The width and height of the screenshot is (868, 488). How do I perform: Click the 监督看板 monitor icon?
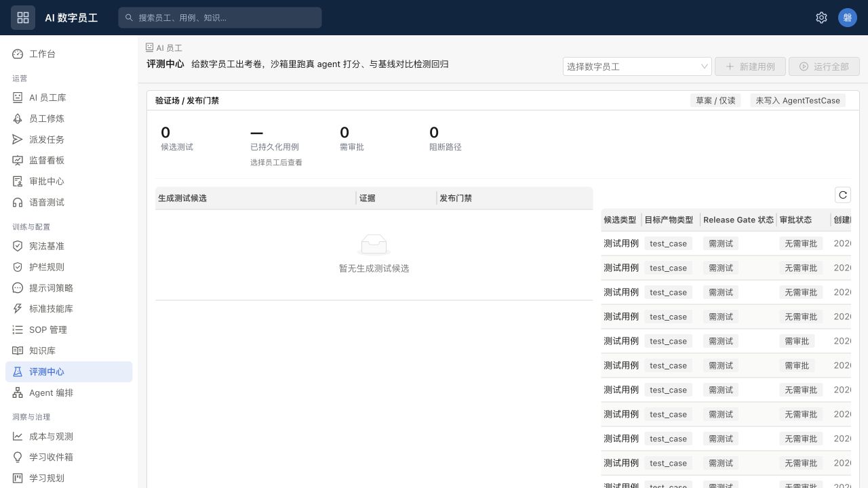click(x=18, y=161)
